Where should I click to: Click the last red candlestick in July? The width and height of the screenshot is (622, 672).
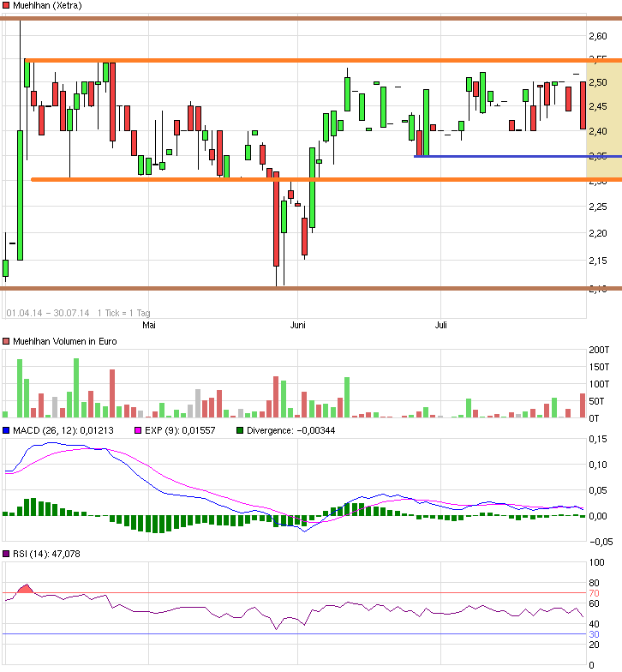click(583, 105)
